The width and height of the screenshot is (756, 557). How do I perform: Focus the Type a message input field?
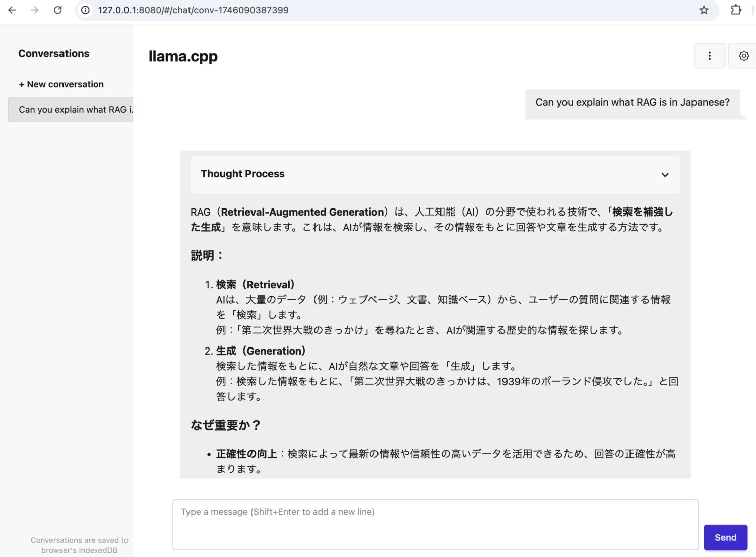coord(435,525)
